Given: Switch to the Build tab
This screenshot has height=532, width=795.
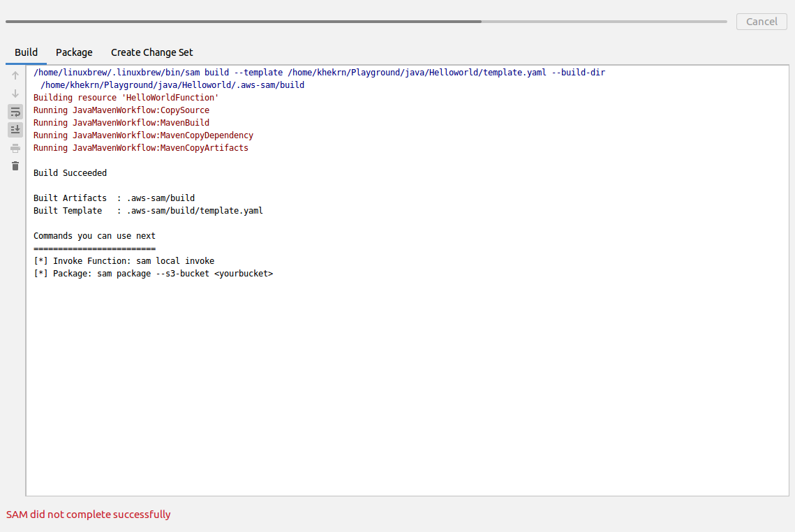Looking at the screenshot, I should click(x=26, y=52).
